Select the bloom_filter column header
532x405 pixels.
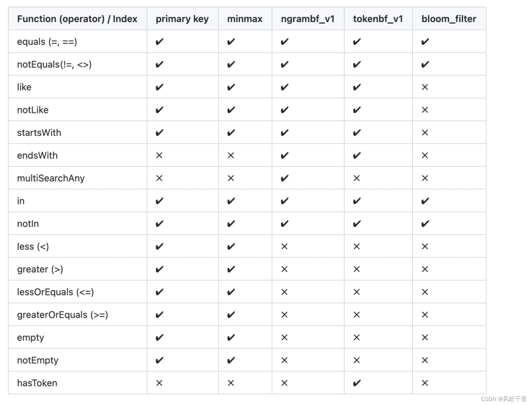(x=449, y=19)
